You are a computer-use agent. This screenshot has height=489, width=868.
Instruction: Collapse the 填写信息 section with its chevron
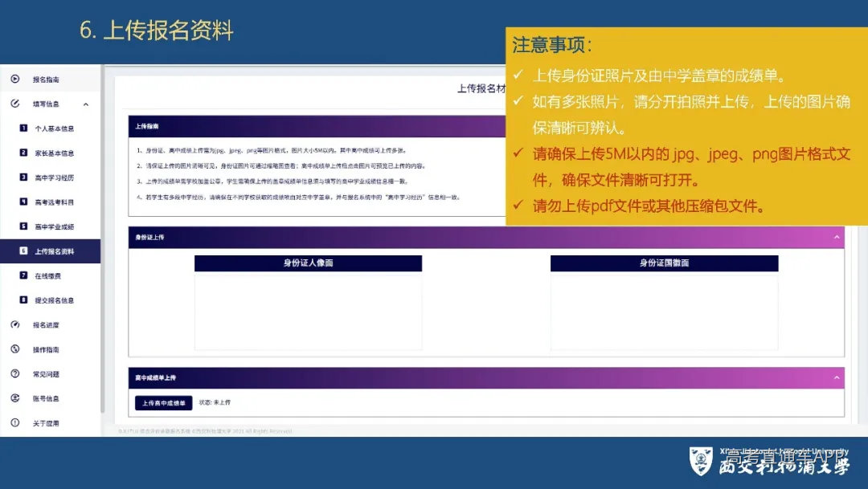84,104
